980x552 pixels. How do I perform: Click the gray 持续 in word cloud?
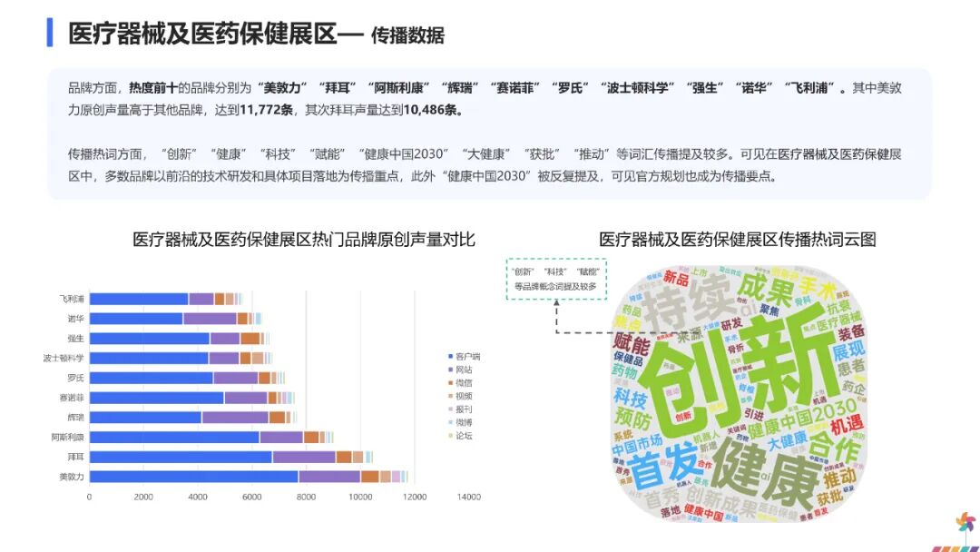tap(688, 304)
